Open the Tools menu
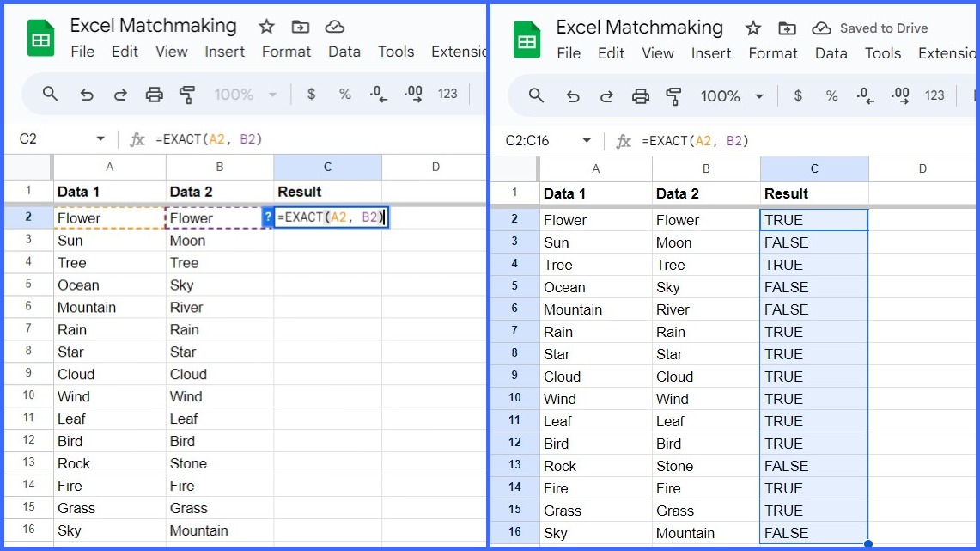 point(396,52)
